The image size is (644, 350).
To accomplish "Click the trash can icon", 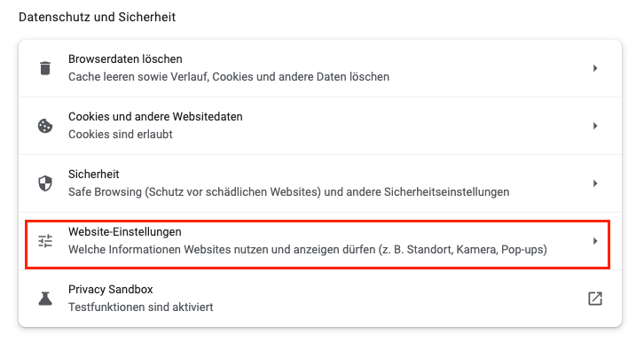I will tap(45, 68).
